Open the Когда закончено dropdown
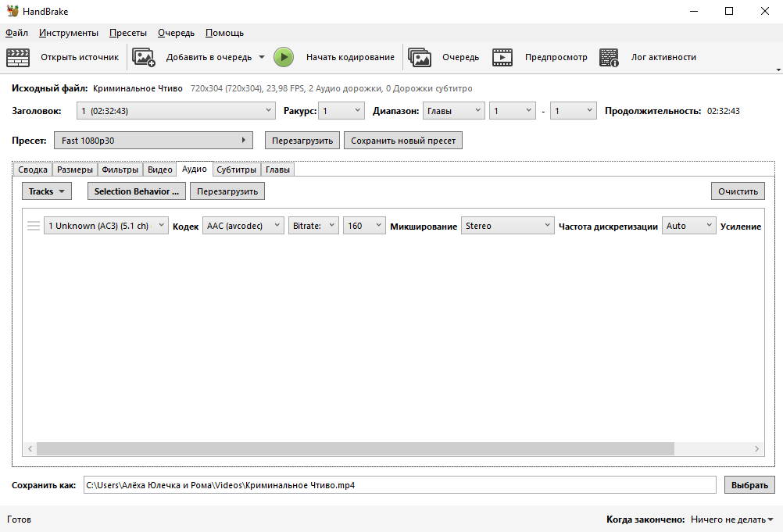This screenshot has height=532, width=783. click(732, 520)
